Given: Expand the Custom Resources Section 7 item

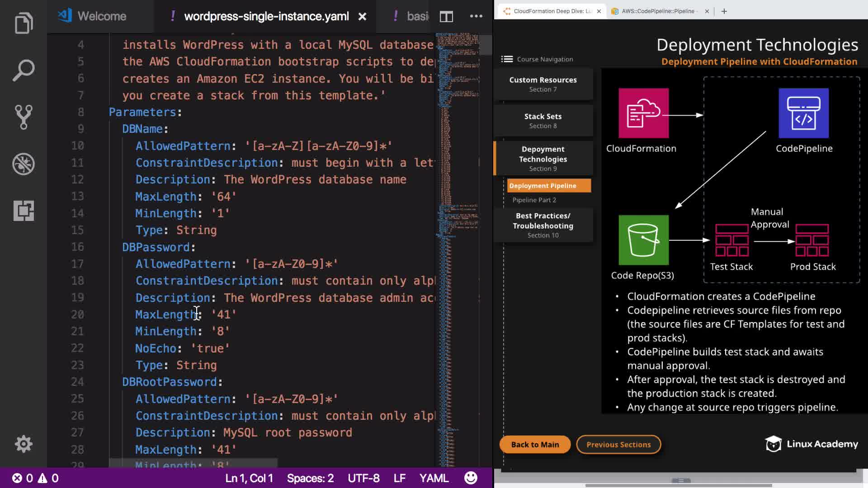Looking at the screenshot, I should [543, 84].
